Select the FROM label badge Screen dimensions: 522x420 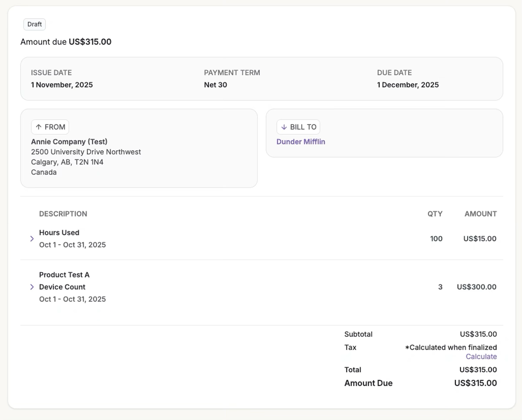coord(50,127)
